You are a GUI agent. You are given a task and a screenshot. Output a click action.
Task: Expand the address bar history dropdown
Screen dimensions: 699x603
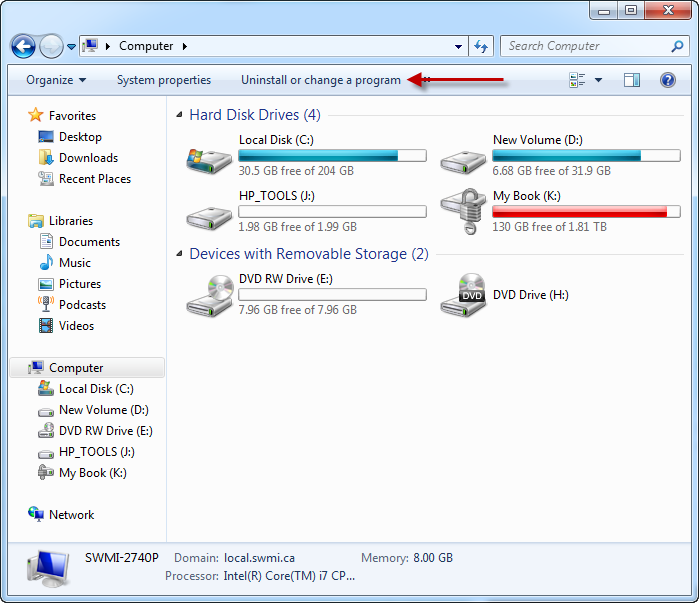(458, 46)
